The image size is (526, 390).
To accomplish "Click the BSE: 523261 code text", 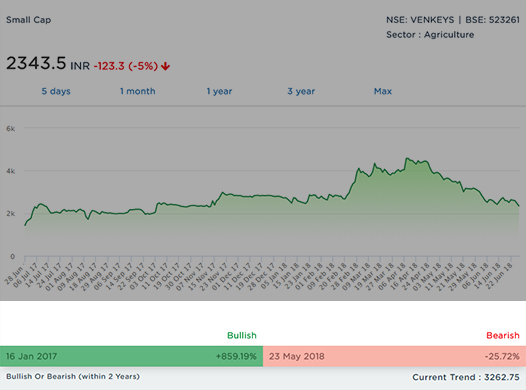I will click(492, 20).
